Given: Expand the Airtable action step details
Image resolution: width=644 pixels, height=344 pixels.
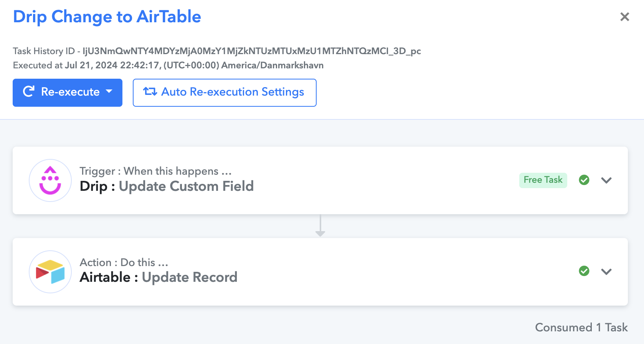Looking at the screenshot, I should pos(606,271).
